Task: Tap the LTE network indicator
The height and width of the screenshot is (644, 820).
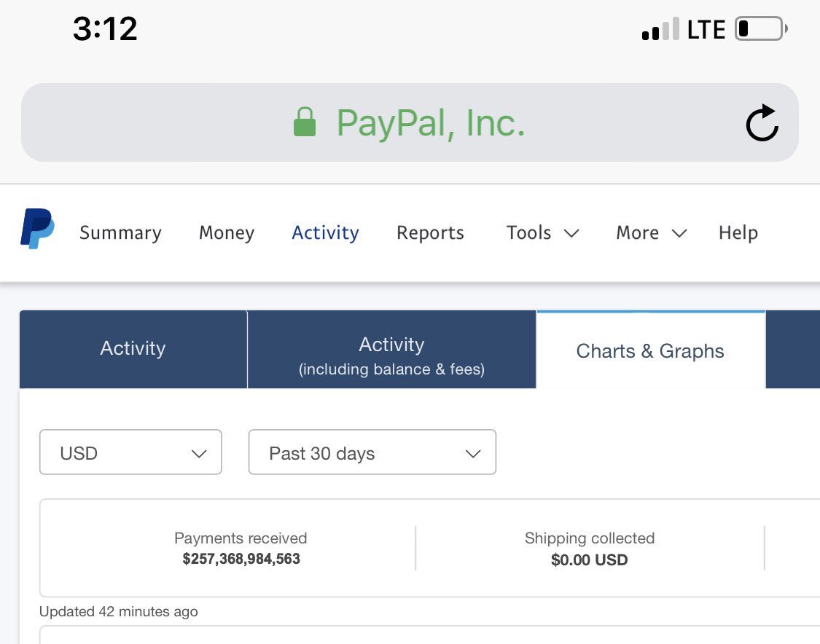Action: click(706, 29)
